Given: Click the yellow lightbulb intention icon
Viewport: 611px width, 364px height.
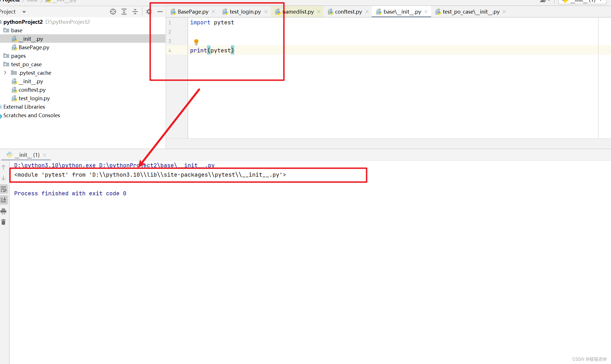Looking at the screenshot, I should coord(196,42).
